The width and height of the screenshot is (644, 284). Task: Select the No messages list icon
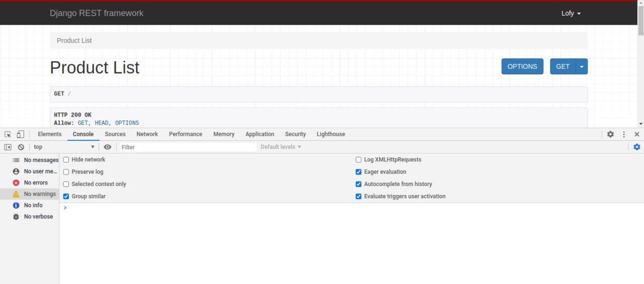pos(16,160)
